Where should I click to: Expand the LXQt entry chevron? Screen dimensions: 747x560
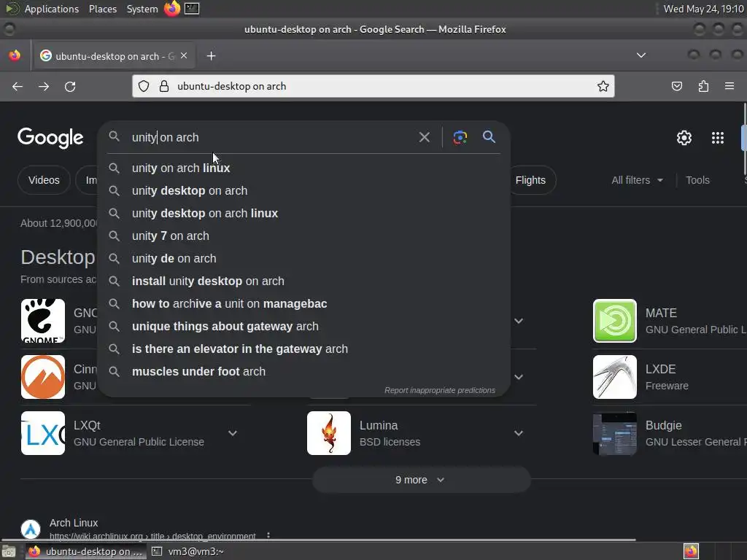pos(233,433)
